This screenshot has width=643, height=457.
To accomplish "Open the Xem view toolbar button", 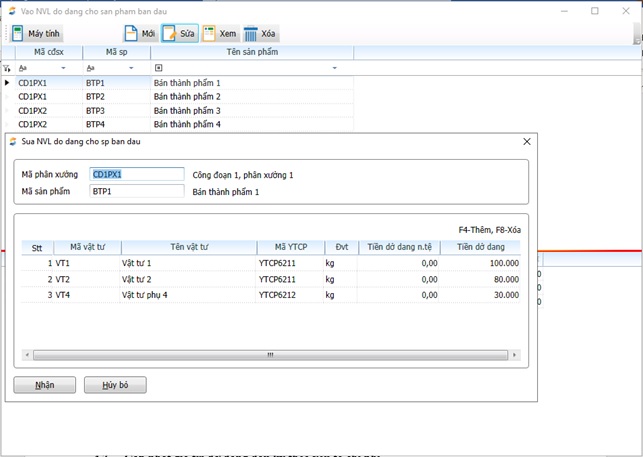I will click(x=220, y=34).
